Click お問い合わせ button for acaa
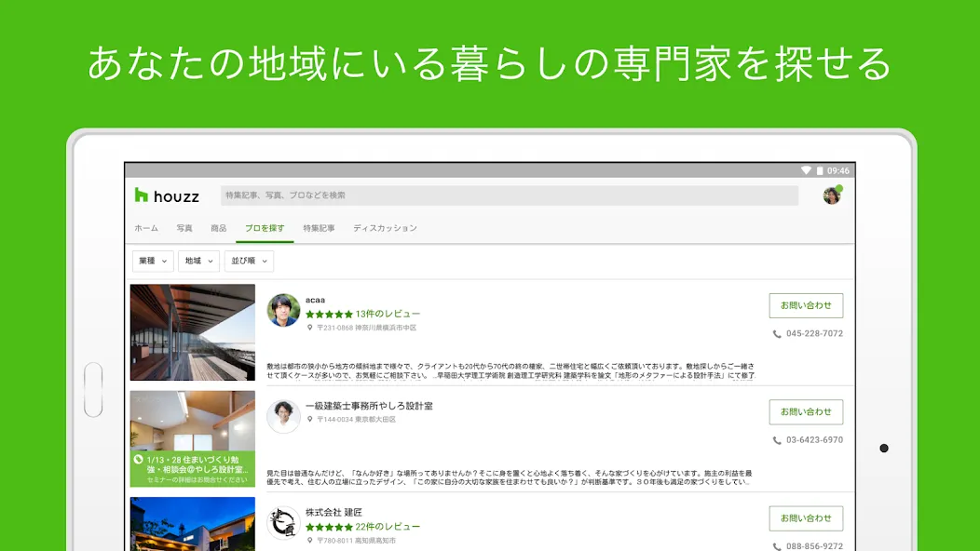This screenshot has height=551, width=980. [x=806, y=305]
